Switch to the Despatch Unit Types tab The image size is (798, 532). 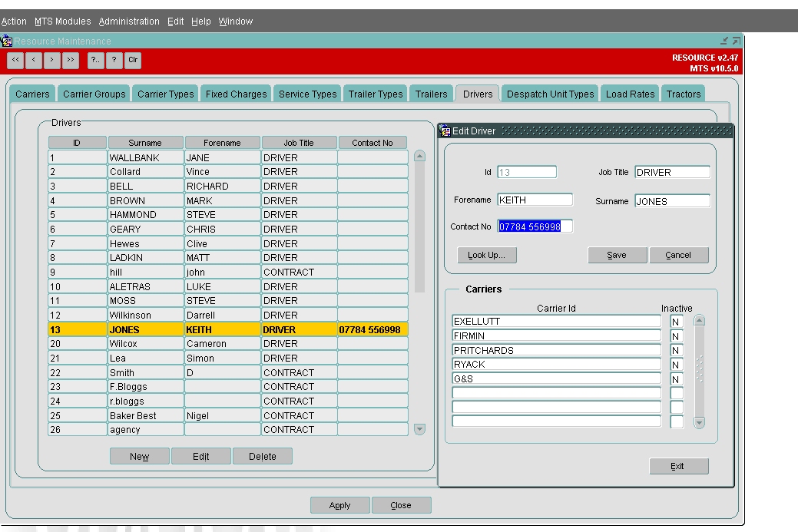coord(550,94)
